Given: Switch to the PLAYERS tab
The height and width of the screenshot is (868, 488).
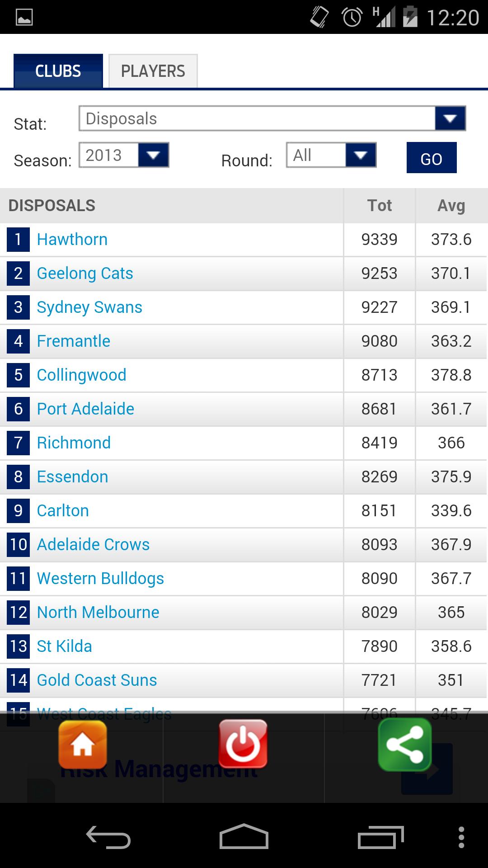Looking at the screenshot, I should coord(153,71).
